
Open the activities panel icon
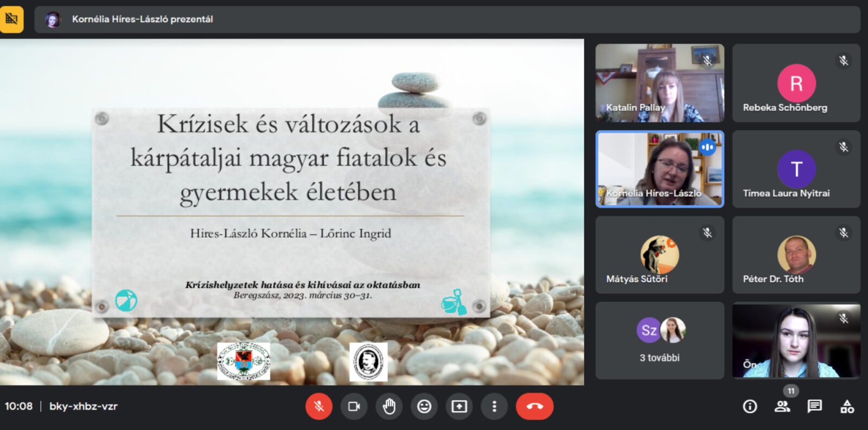[x=847, y=406]
